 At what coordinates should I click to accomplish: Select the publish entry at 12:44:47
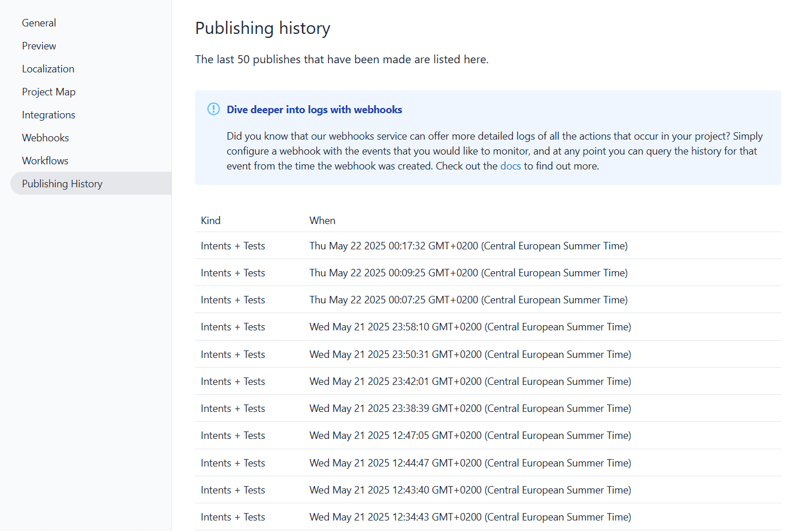click(x=488, y=463)
